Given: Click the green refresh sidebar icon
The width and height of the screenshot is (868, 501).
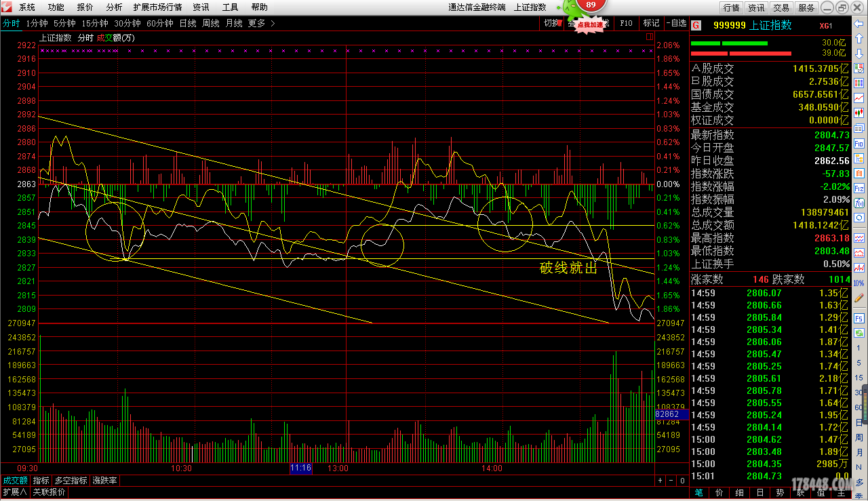Looking at the screenshot, I should [859, 332].
